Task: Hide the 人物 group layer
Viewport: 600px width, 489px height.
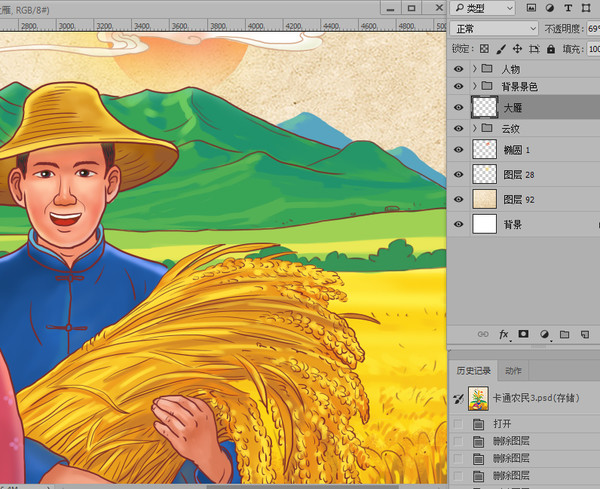Action: (x=458, y=69)
